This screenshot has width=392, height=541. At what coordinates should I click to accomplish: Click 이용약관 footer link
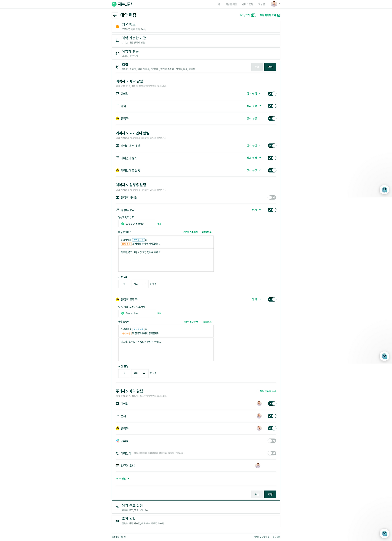coord(277,537)
